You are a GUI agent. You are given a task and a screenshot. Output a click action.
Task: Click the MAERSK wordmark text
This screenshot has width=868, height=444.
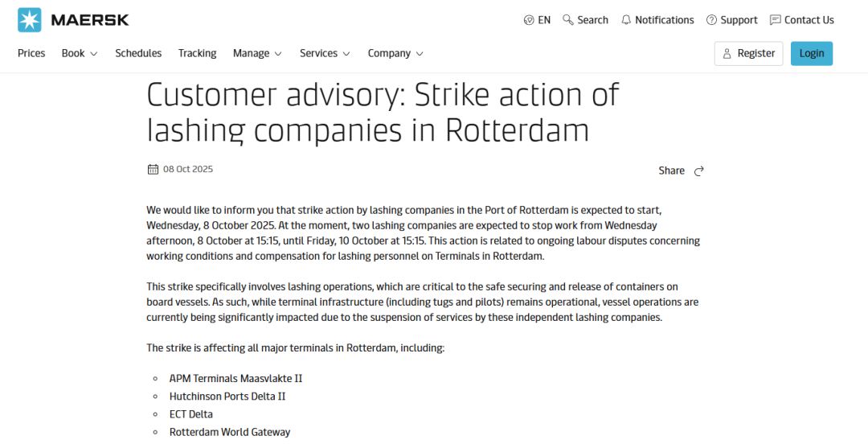point(90,20)
